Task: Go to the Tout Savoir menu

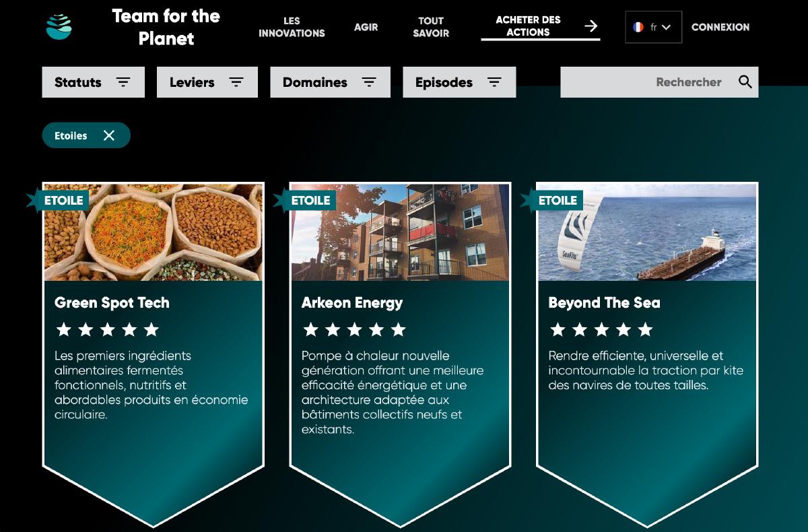Action: tap(431, 27)
